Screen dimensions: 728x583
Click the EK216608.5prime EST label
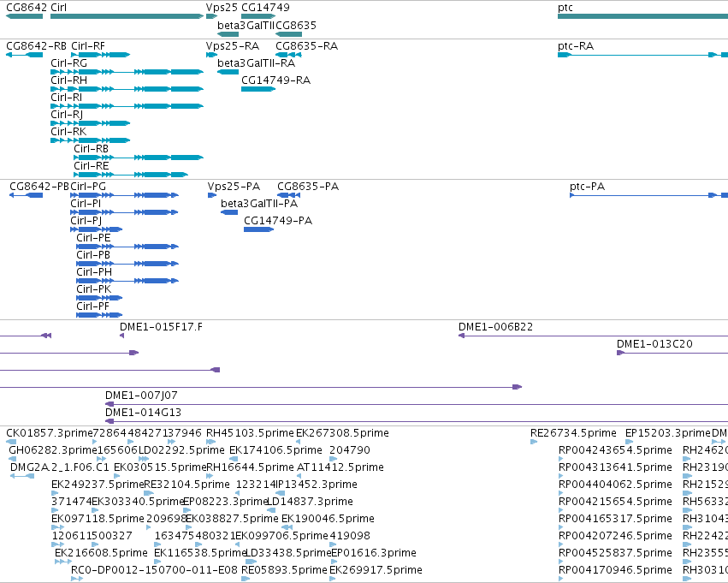101,553
